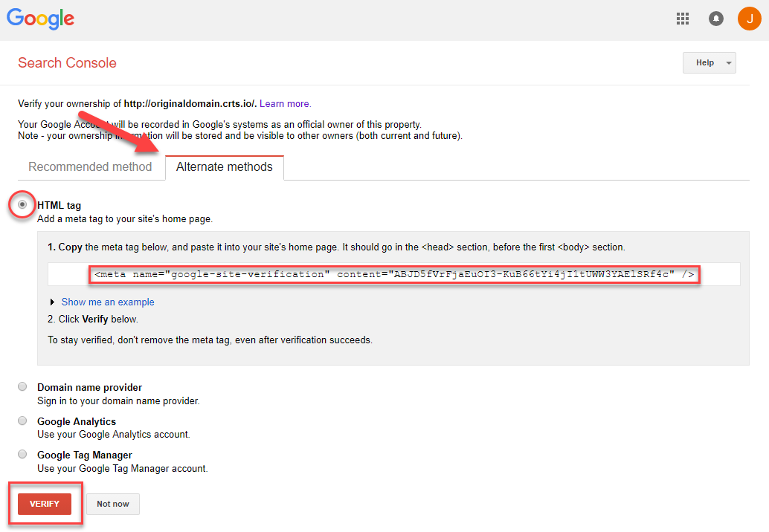Select the Domain name provider radio button
769x532 pixels.
click(22, 386)
